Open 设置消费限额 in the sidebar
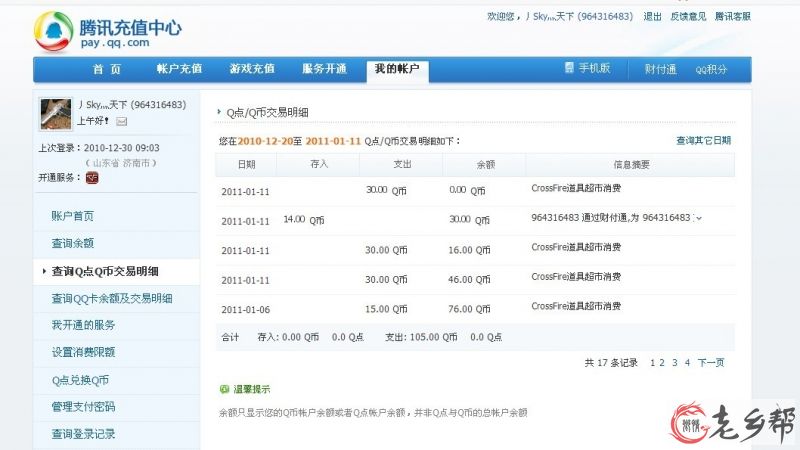This screenshot has width=800, height=450. point(83,352)
